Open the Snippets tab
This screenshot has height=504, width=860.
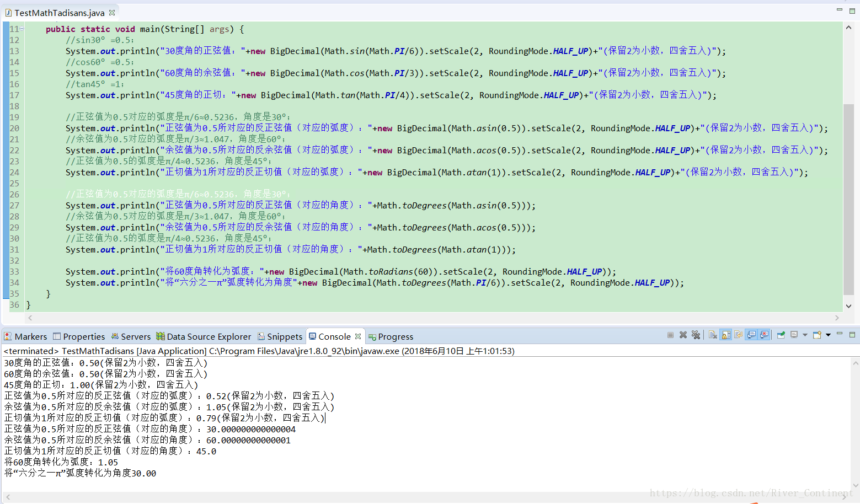pos(280,336)
